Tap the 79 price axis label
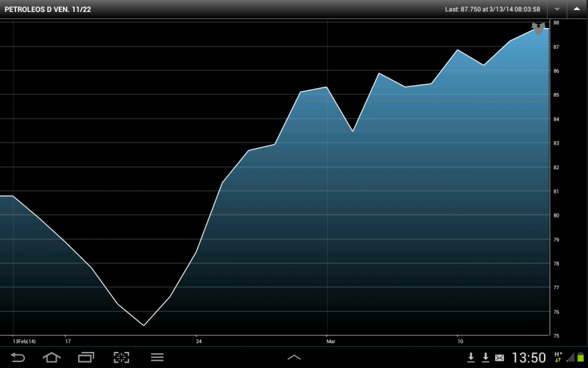Image resolution: width=588 pixels, height=368 pixels. click(x=556, y=240)
